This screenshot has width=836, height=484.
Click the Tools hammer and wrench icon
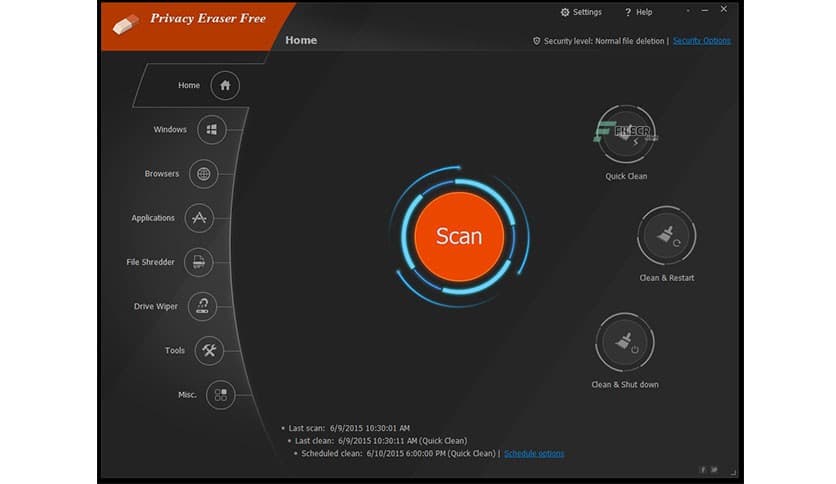click(209, 351)
